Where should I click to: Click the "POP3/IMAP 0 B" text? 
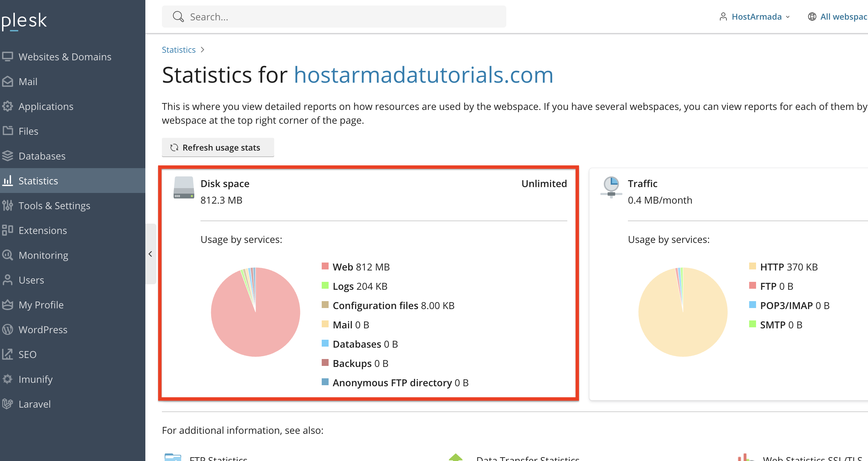point(795,306)
